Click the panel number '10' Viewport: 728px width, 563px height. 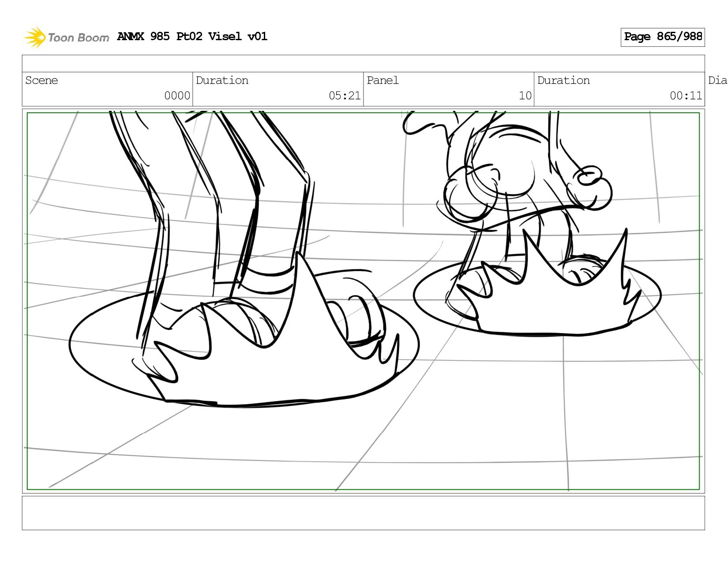click(x=525, y=96)
